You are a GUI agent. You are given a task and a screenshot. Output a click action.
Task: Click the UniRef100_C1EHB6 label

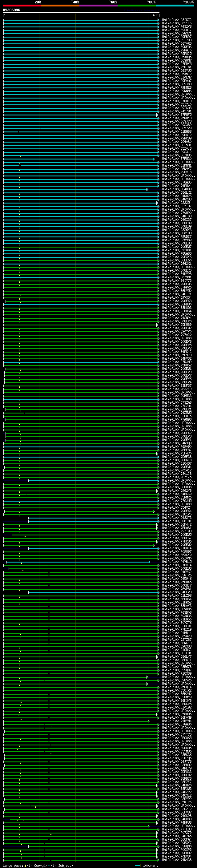point(177,131)
